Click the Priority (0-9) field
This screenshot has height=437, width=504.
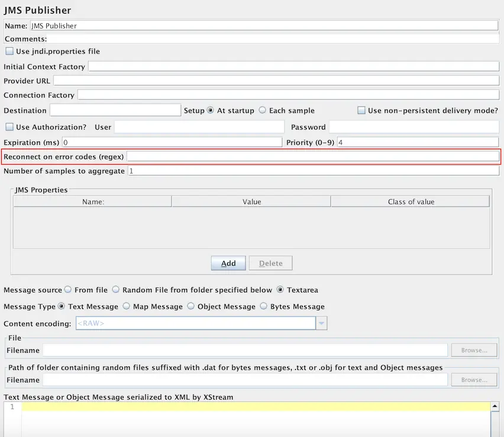[418, 142]
